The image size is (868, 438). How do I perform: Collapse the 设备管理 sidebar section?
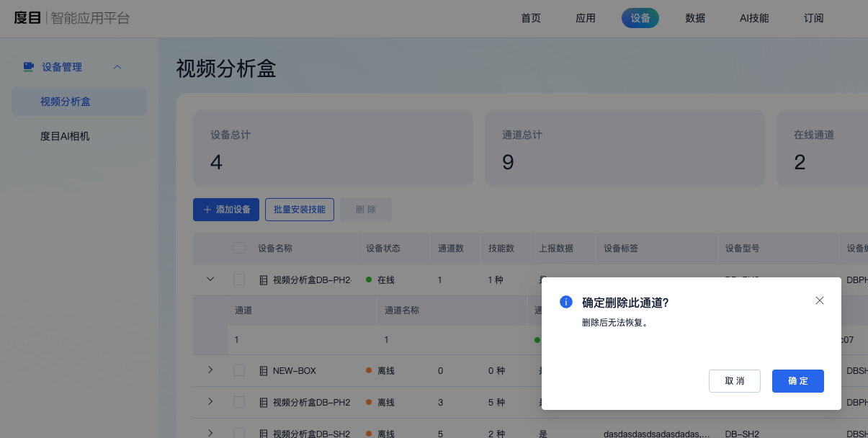117,66
